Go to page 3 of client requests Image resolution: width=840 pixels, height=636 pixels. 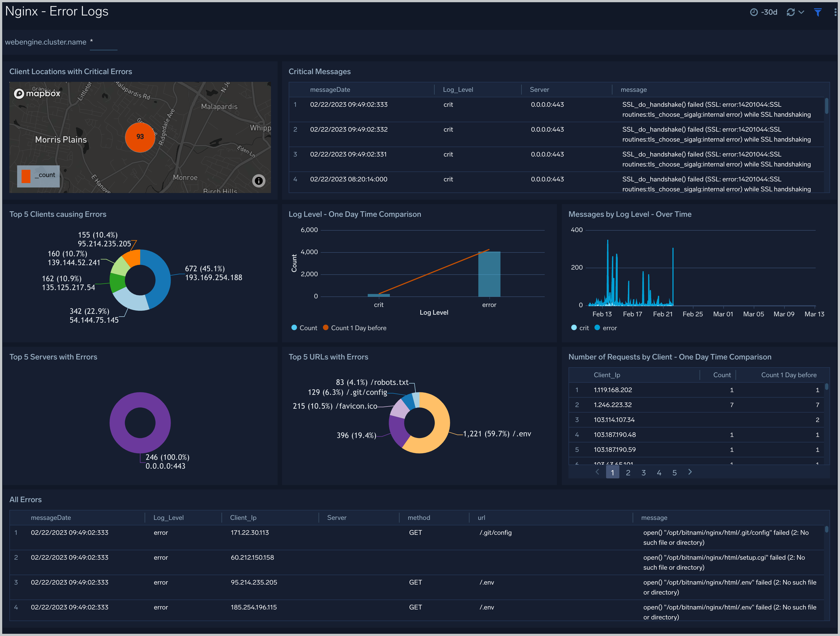[x=644, y=472]
